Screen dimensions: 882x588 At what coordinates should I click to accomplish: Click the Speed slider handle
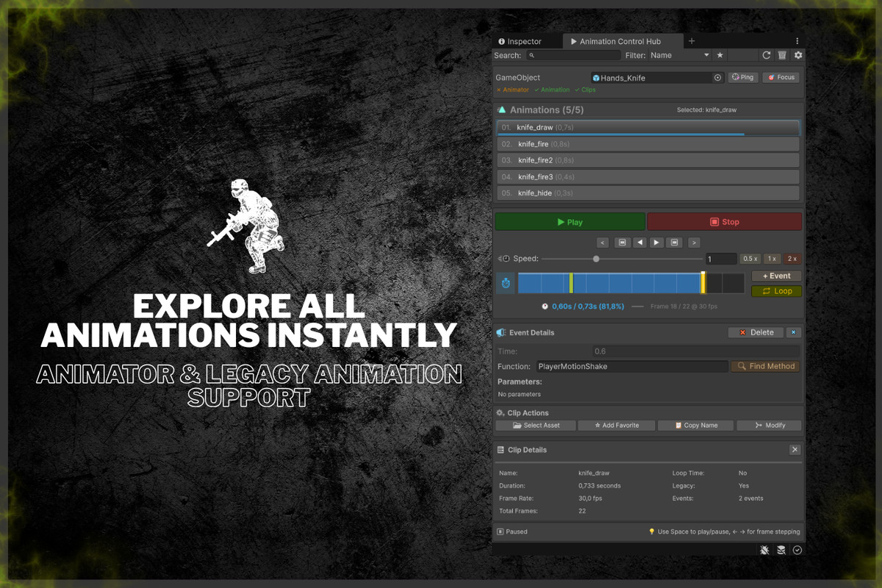click(x=596, y=259)
